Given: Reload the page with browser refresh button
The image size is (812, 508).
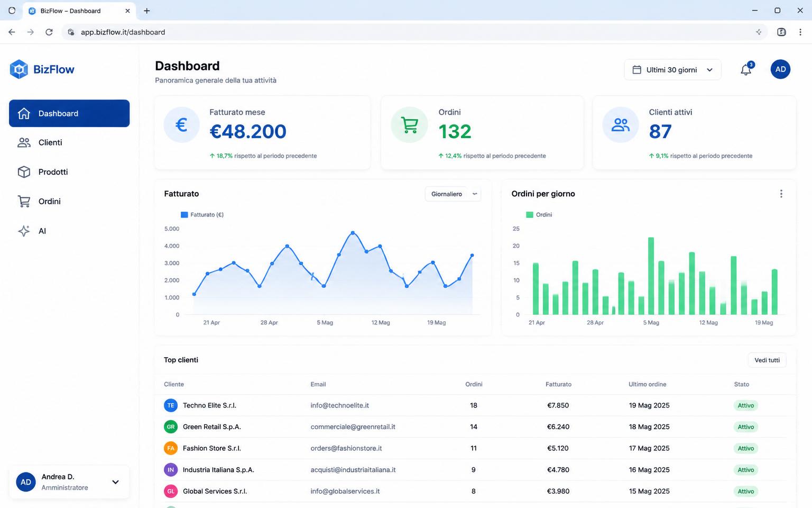Looking at the screenshot, I should 49,32.
